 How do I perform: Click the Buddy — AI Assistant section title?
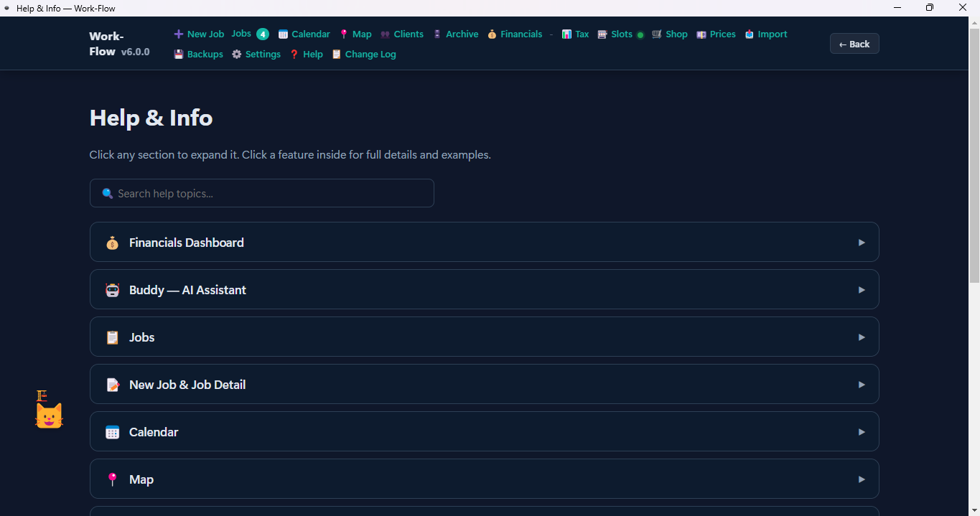[x=187, y=290]
